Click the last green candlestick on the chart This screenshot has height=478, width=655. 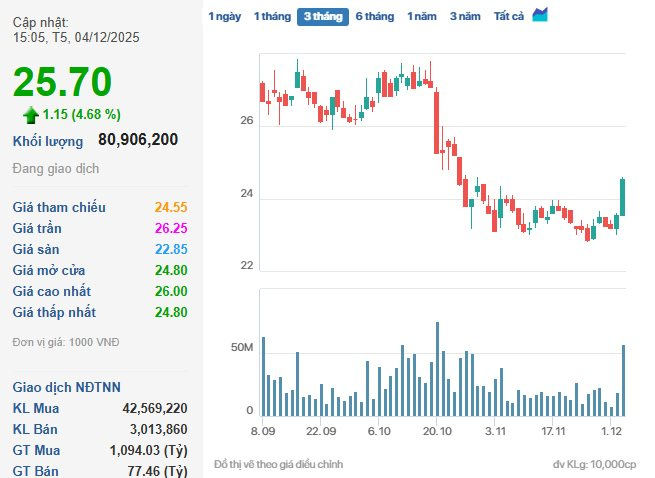[623, 196]
